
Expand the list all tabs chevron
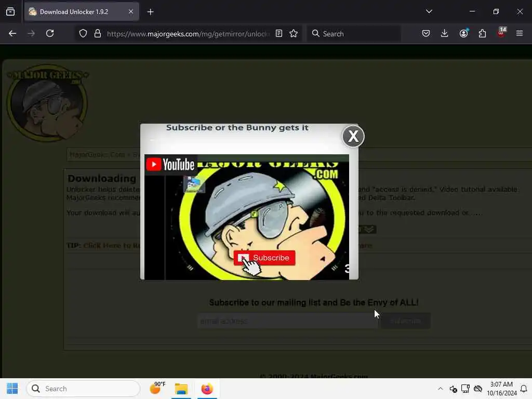[x=429, y=11]
